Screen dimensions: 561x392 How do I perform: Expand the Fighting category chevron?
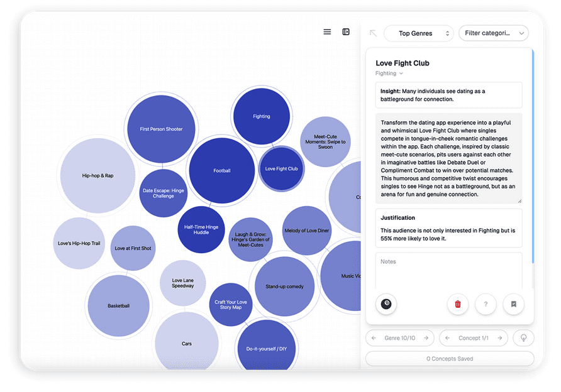401,73
